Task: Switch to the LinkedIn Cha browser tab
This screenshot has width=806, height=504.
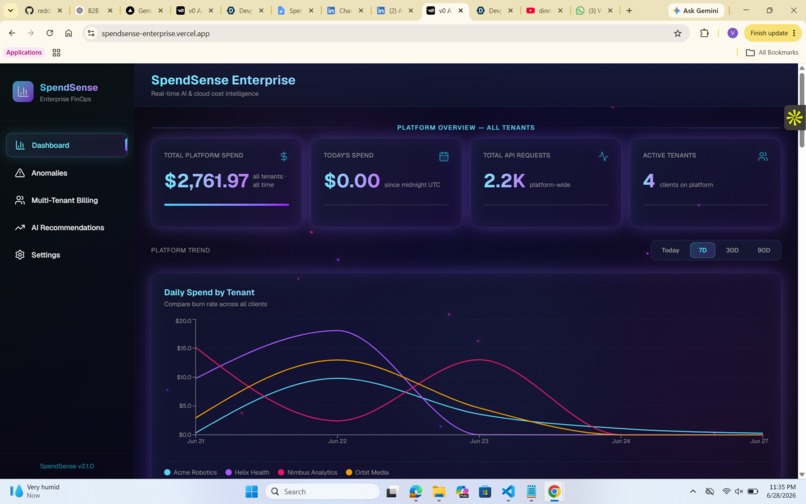Action: click(345, 10)
